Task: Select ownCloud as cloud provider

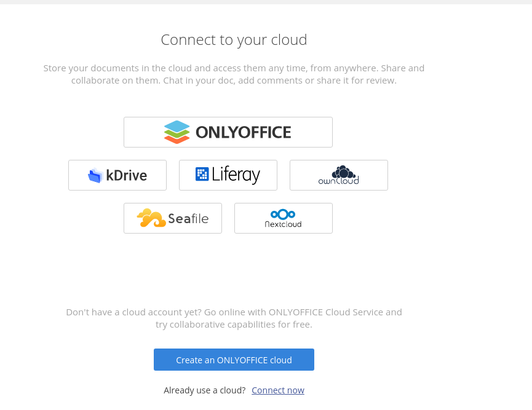Action: [339, 175]
